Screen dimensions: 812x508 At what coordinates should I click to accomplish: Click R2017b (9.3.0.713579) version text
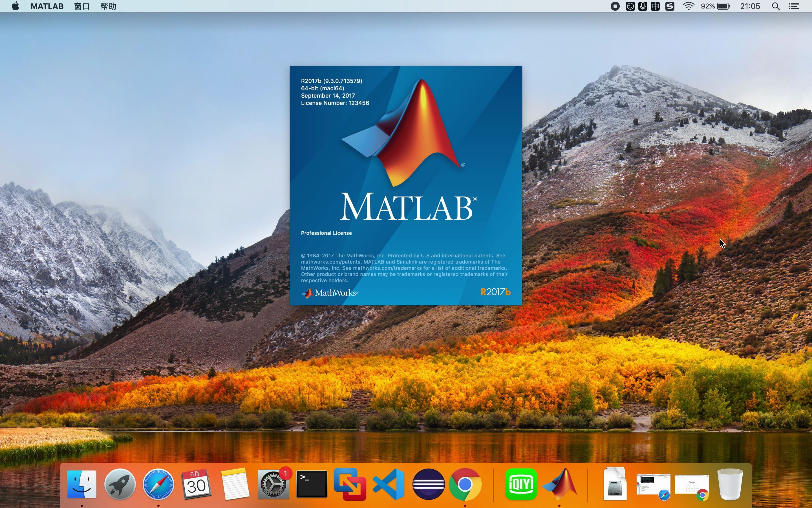pyautogui.click(x=332, y=81)
